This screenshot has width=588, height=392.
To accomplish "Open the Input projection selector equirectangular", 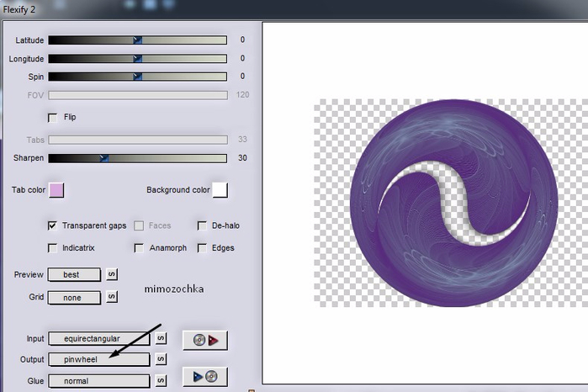I will point(99,339).
